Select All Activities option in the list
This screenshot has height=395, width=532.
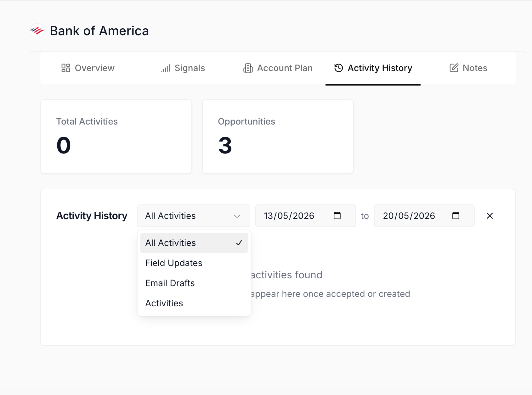[x=194, y=243]
